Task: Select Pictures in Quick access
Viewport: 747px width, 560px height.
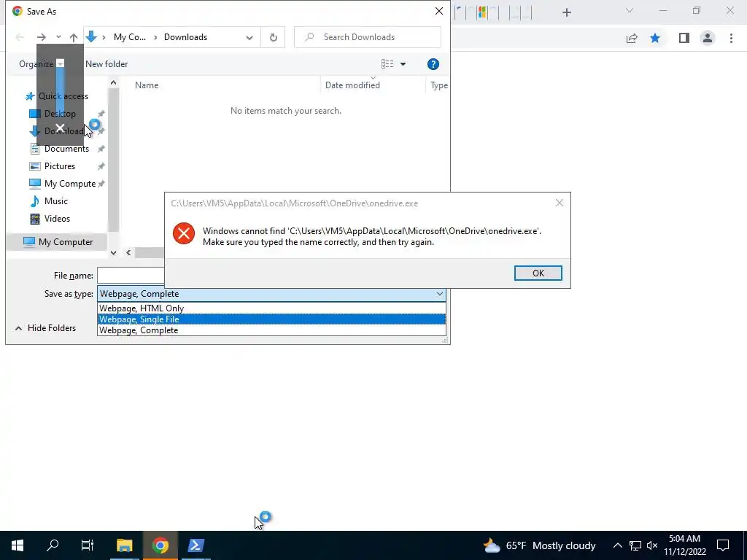Action: click(60, 166)
